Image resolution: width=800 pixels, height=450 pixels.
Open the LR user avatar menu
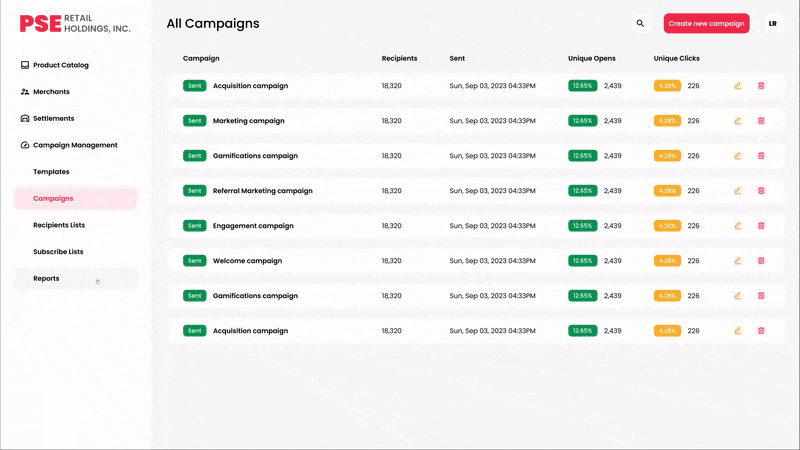tap(773, 23)
